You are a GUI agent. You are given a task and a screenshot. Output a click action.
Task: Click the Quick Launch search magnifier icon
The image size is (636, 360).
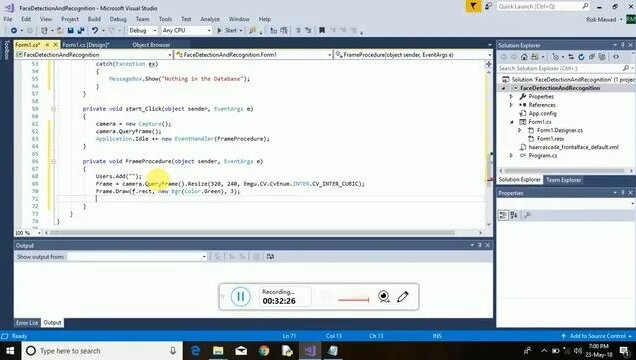[x=585, y=6]
